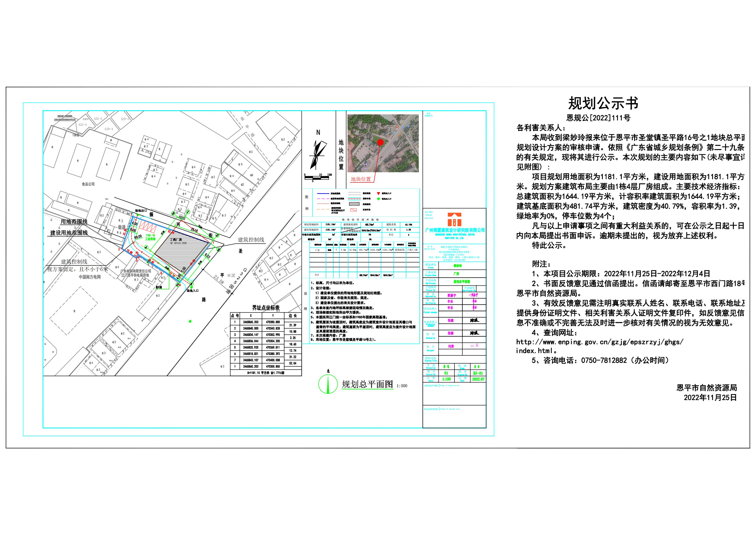Click the orange design institute logo

tap(454, 219)
